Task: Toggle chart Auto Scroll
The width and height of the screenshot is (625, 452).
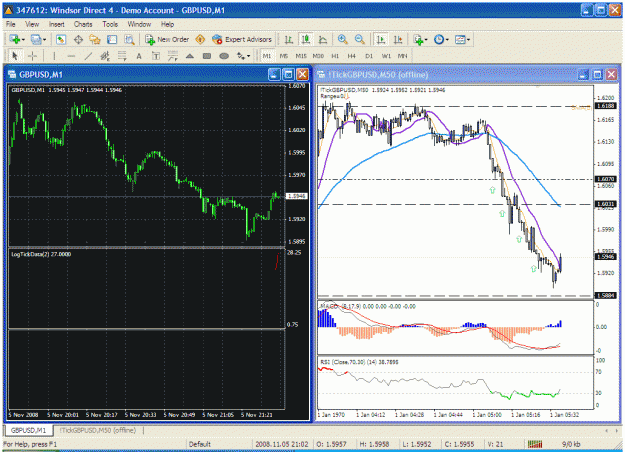Action: [x=381, y=39]
